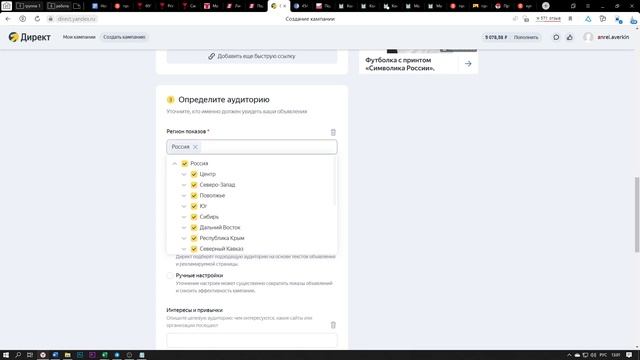This screenshot has height=360, width=640.
Task: Switch to the active 'Создание кампании' browser tab
Action: (279, 6)
